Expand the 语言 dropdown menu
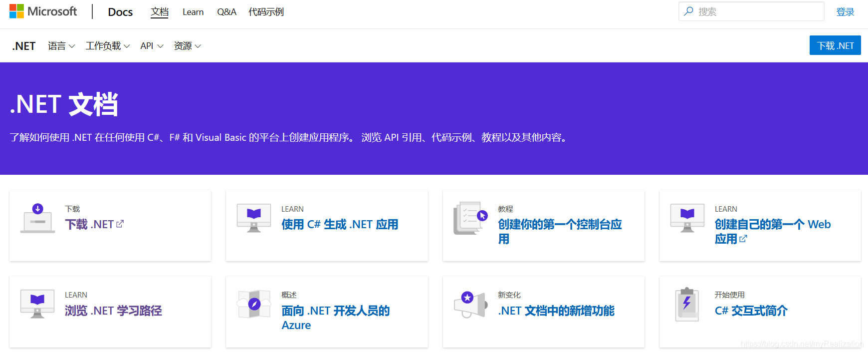 click(x=61, y=46)
